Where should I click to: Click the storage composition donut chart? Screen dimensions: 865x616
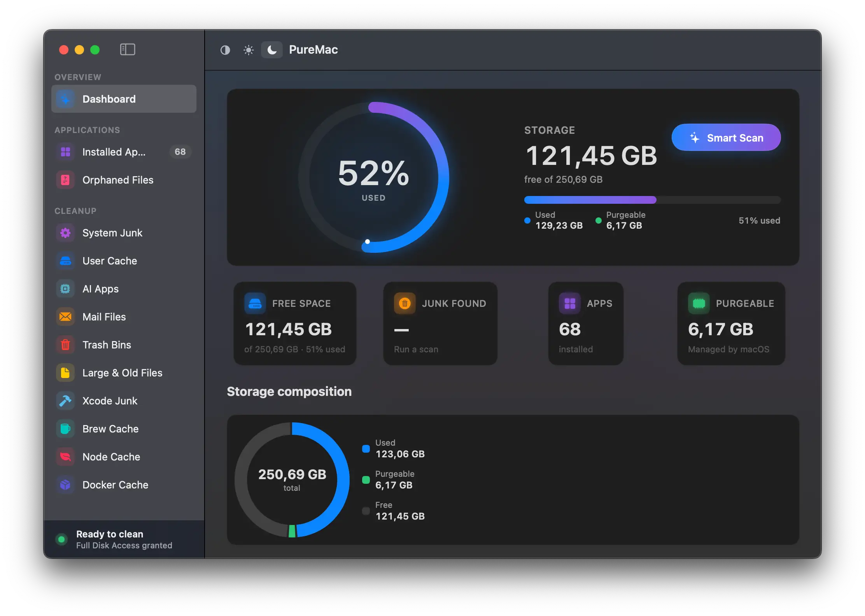[292, 480]
